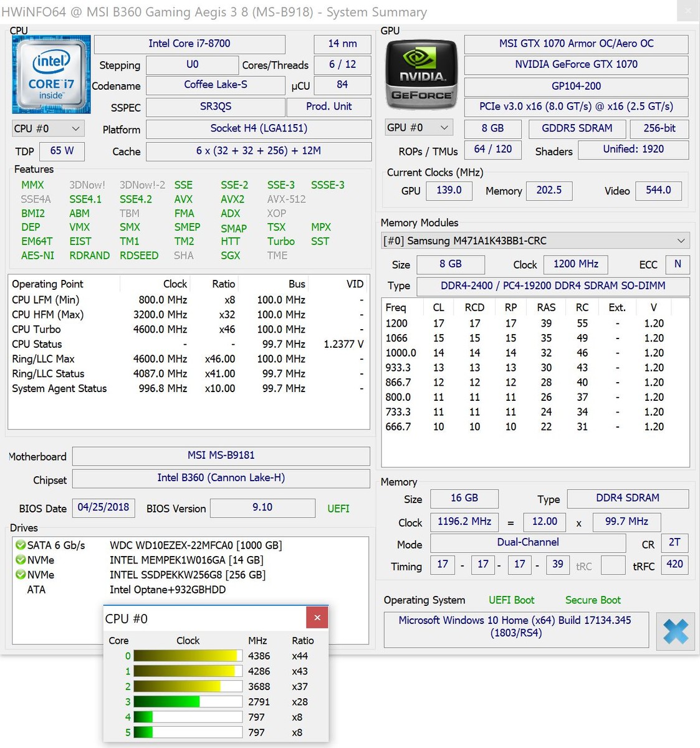Click the Unified: 1920 shaders field
Viewport: 700px width, 748px height.
pos(633,150)
